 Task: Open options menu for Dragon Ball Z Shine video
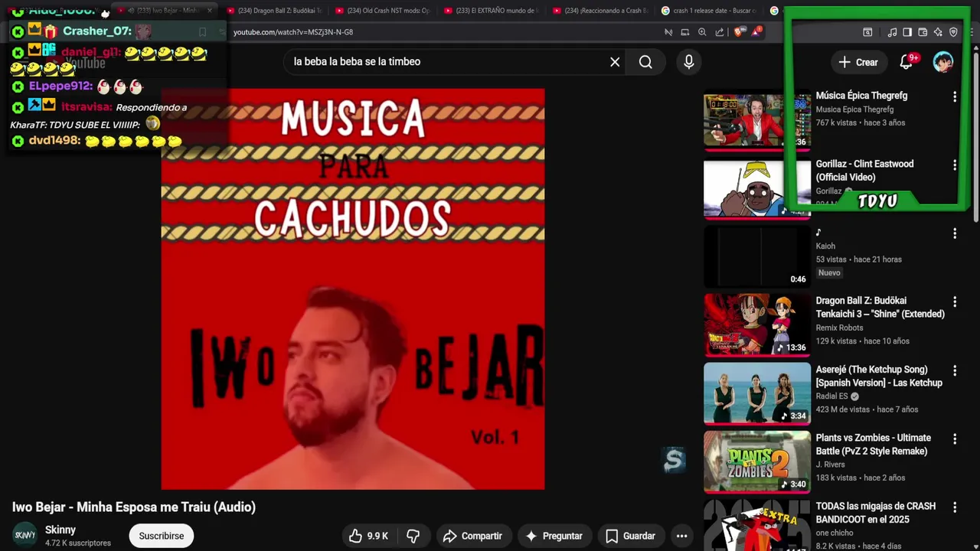click(954, 302)
